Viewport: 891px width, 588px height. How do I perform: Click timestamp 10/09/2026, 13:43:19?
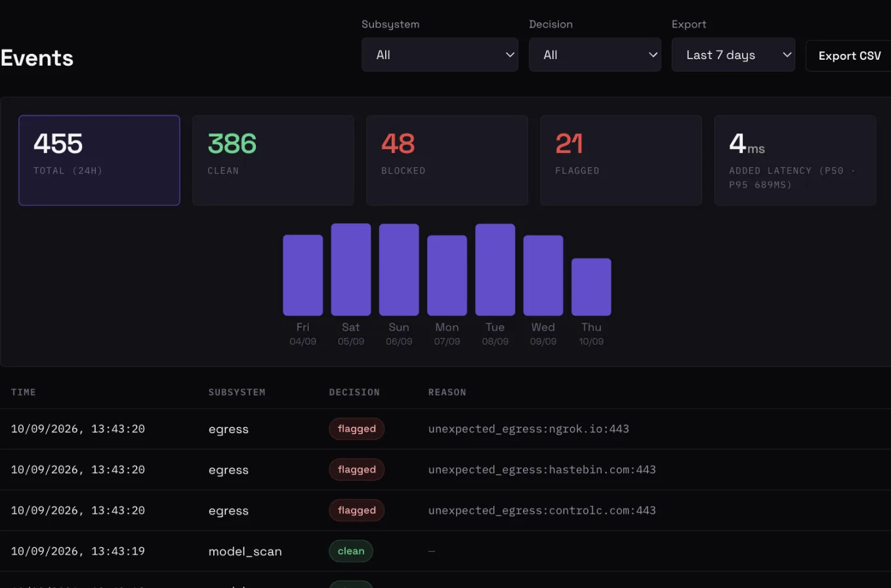click(78, 551)
